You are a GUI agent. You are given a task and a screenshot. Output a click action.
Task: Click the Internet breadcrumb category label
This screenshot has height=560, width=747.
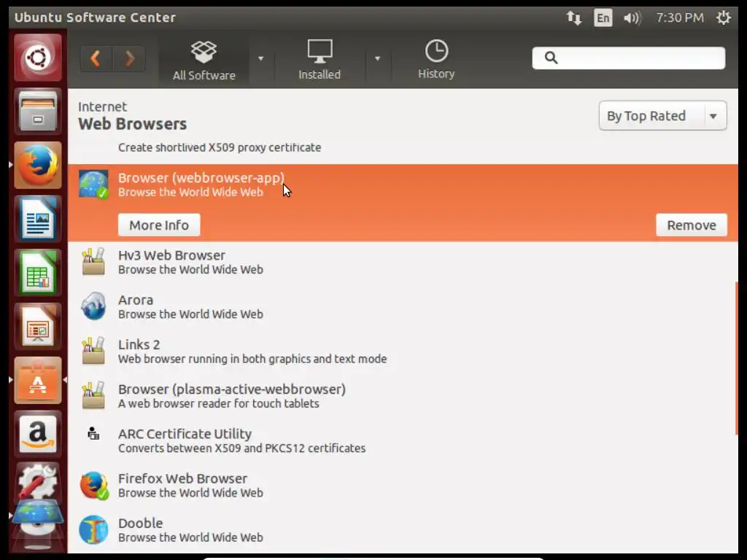pos(102,106)
